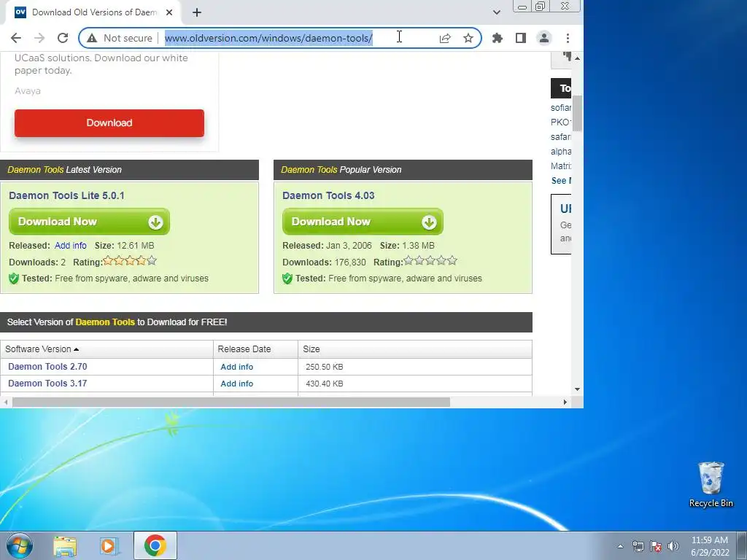Rate Daemon Tools 4.03 using its stars

[430, 260]
